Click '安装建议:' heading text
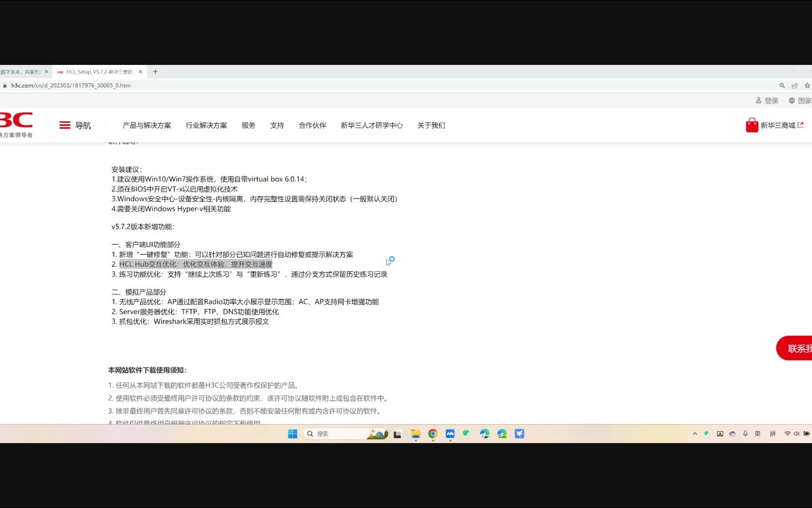This screenshot has width=812, height=508. pyautogui.click(x=127, y=169)
